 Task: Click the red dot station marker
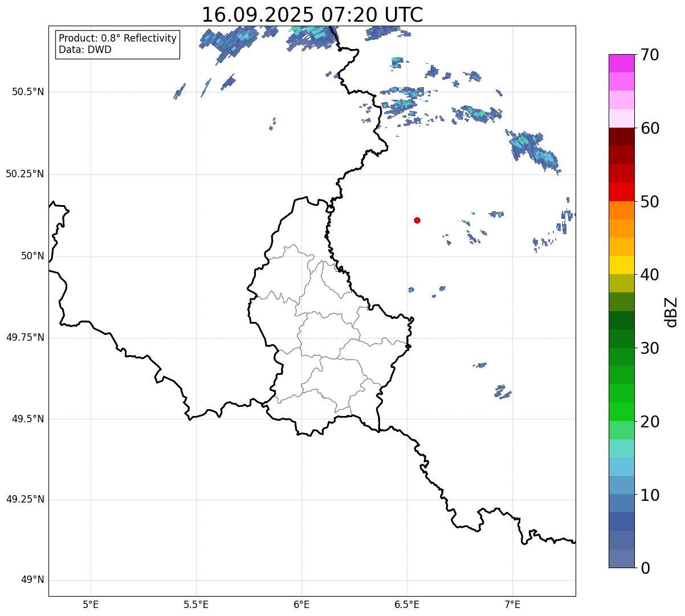417,220
